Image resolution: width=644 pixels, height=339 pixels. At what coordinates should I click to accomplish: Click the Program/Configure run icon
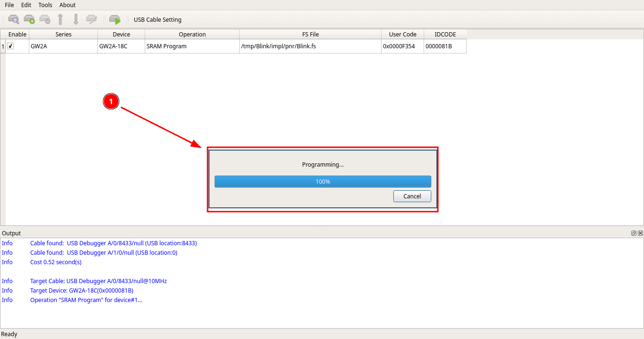115,19
